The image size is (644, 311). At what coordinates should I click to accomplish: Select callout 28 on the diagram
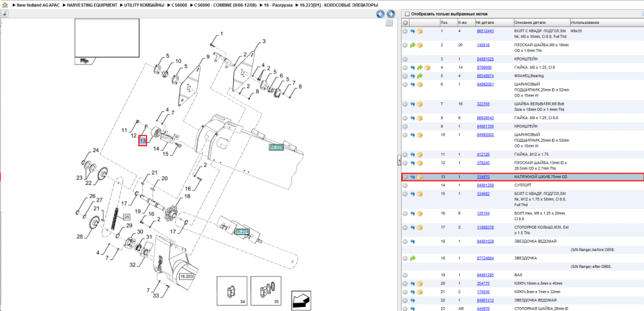(x=79, y=236)
